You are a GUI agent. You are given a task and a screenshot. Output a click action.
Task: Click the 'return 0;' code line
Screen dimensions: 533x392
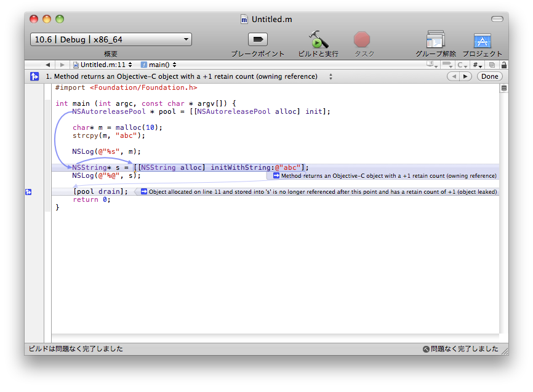(x=92, y=199)
